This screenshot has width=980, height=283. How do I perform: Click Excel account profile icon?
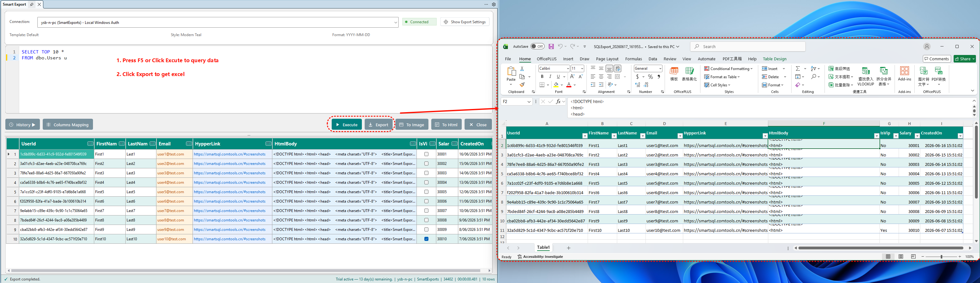927,46
